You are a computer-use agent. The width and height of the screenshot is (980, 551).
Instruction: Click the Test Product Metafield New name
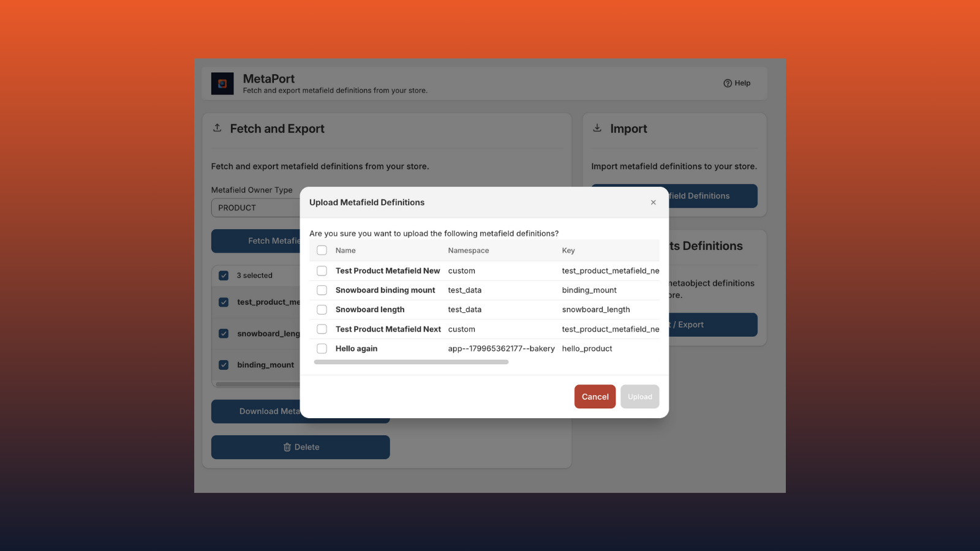pyautogui.click(x=388, y=271)
